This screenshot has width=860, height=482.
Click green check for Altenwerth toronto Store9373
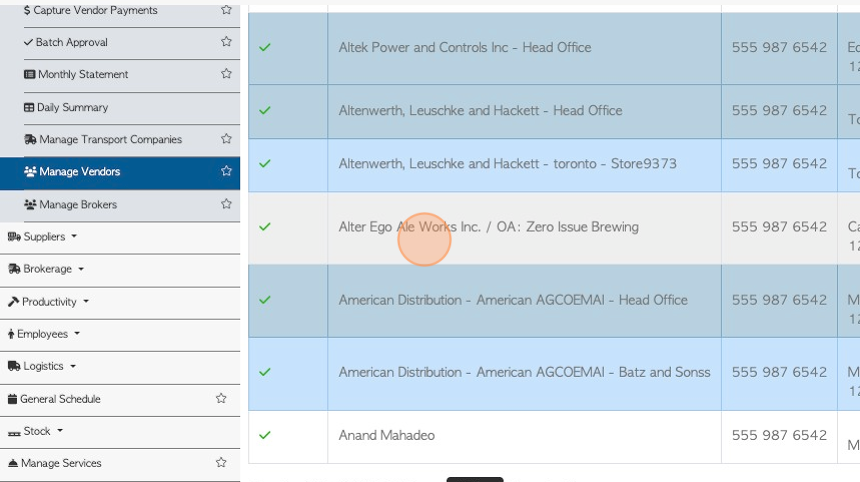point(265,163)
